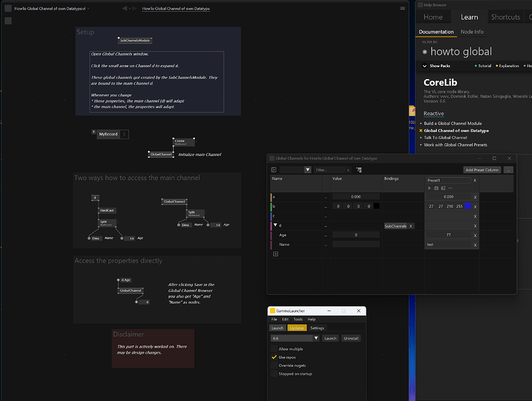The image size is (532, 401).
Task: Open the Reactive category link
Action: tap(434, 114)
